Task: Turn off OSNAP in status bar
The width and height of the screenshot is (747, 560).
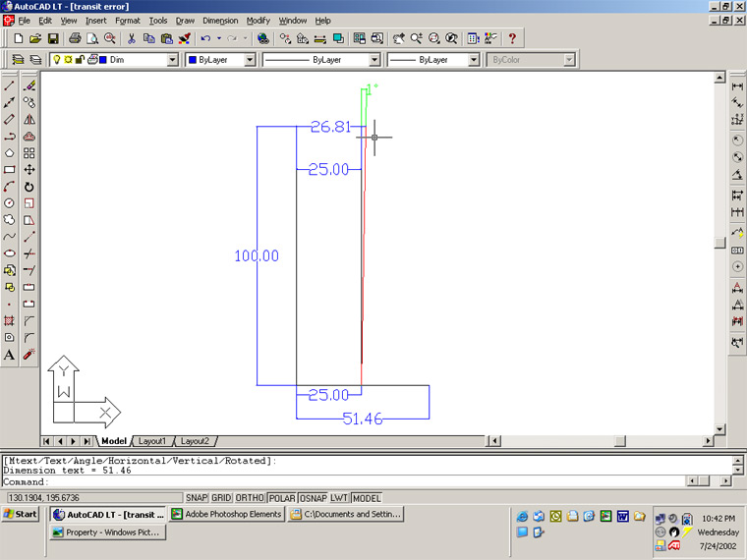Action: point(313,498)
